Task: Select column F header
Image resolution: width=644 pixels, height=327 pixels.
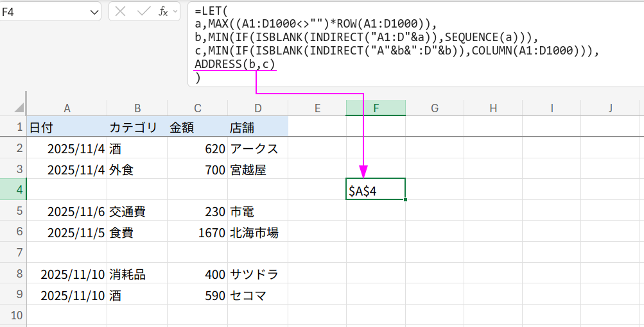Action: click(x=376, y=108)
